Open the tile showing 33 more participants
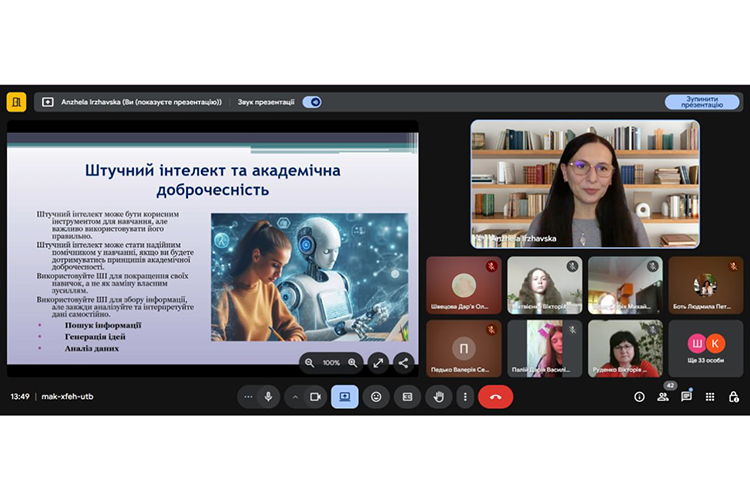This screenshot has height=500, width=750. pyautogui.click(x=706, y=348)
